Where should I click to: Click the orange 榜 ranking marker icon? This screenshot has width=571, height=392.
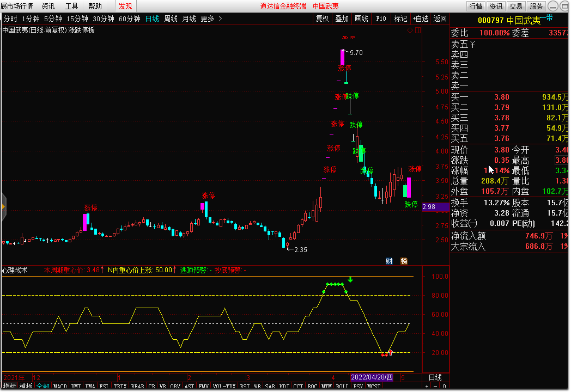(x=404, y=261)
